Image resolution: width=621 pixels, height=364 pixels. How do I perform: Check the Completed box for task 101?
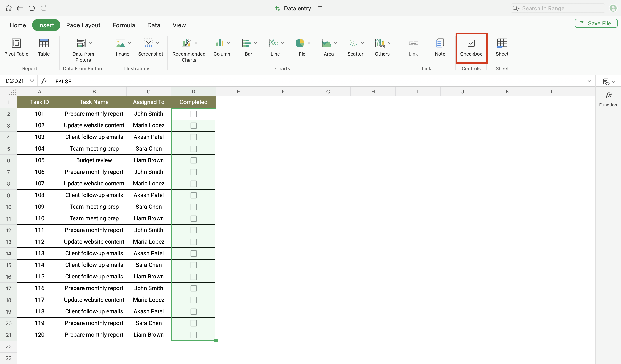(x=194, y=114)
